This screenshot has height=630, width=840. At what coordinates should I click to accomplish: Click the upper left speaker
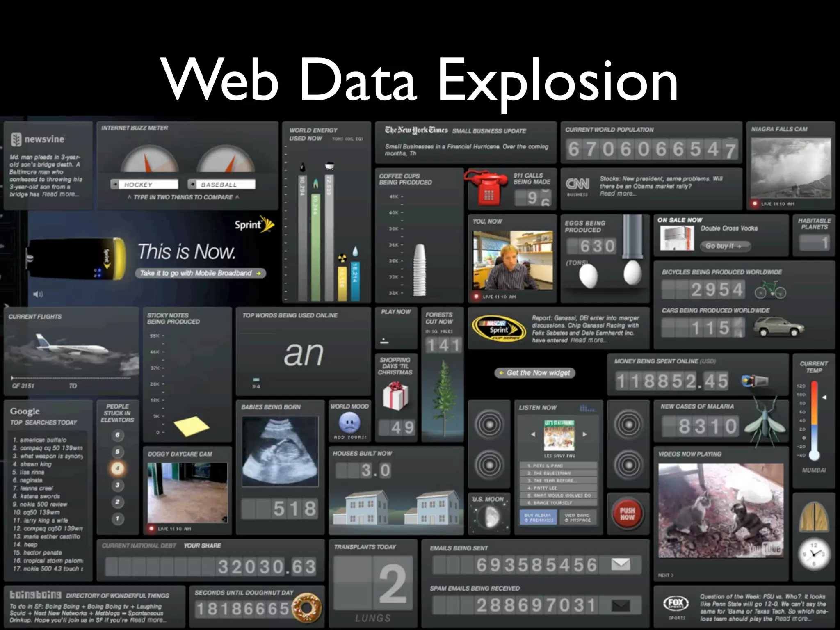click(489, 424)
